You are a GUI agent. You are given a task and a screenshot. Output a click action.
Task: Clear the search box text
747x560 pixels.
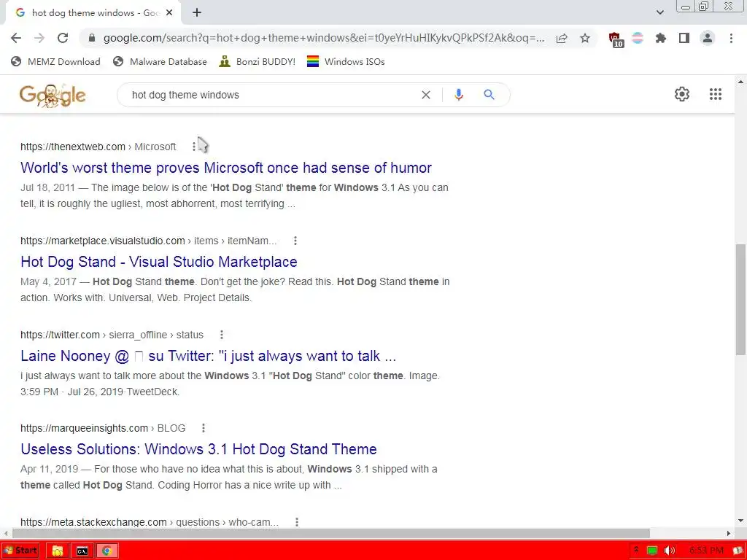426,95
